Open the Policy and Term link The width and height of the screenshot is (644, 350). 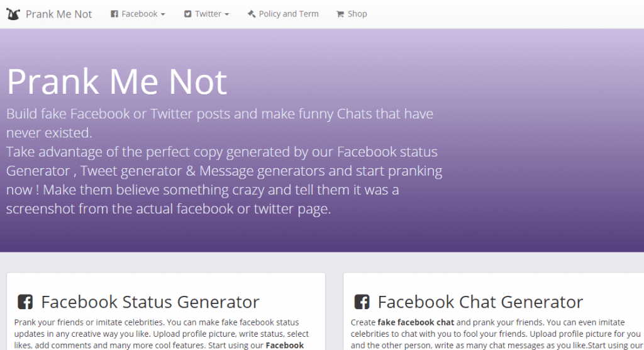(289, 14)
